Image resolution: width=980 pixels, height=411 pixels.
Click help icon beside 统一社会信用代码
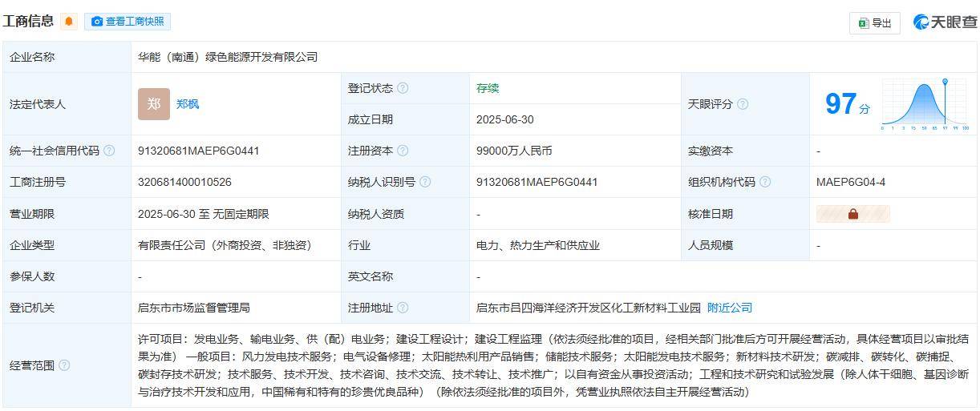pos(109,151)
